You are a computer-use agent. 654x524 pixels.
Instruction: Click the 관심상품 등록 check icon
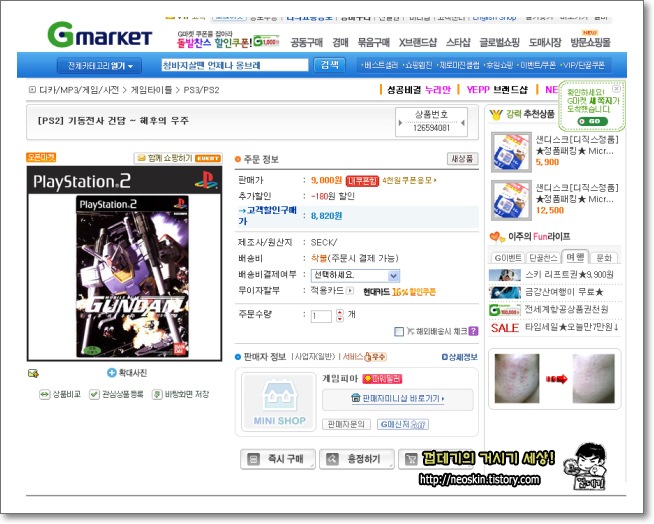[94, 394]
